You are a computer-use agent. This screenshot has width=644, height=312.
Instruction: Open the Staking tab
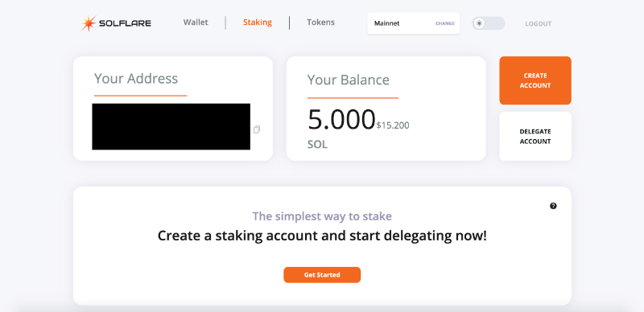[x=258, y=23]
